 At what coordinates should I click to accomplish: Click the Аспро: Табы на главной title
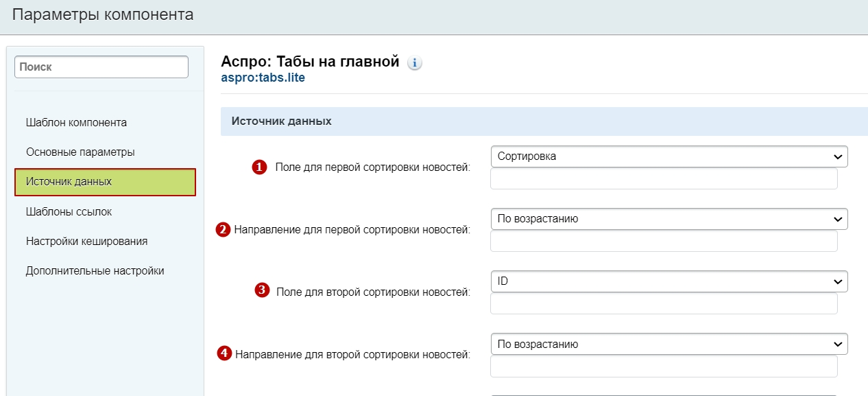pyautogui.click(x=310, y=62)
